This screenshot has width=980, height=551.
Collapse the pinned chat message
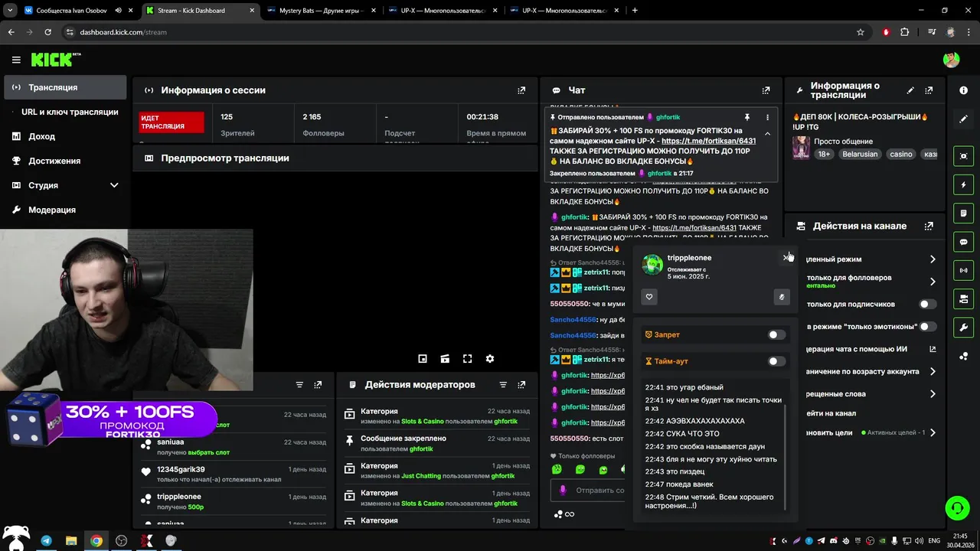tap(767, 134)
